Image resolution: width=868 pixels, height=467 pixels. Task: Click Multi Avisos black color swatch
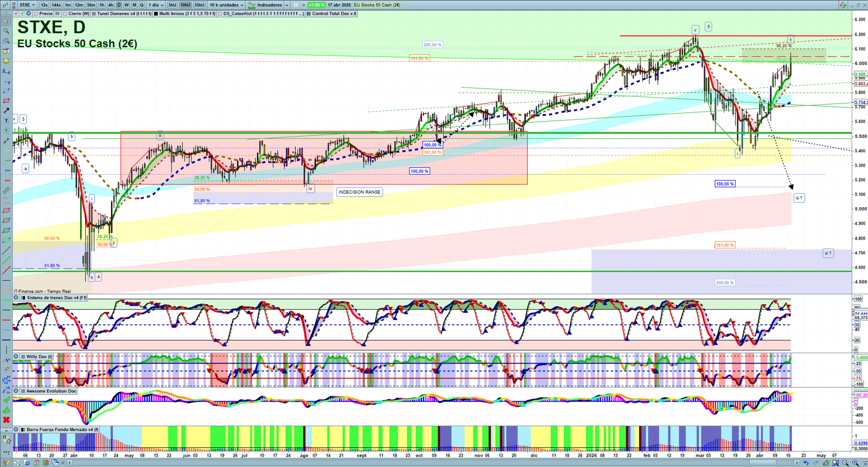point(156,14)
